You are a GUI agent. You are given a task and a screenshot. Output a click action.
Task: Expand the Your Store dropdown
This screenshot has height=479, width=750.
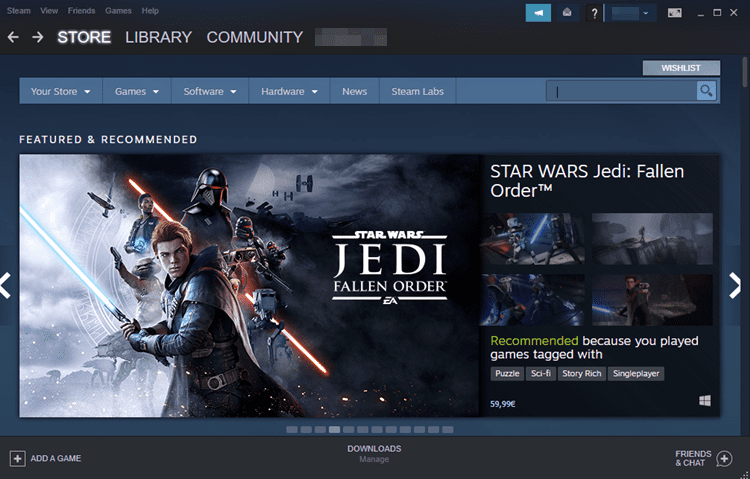click(61, 91)
